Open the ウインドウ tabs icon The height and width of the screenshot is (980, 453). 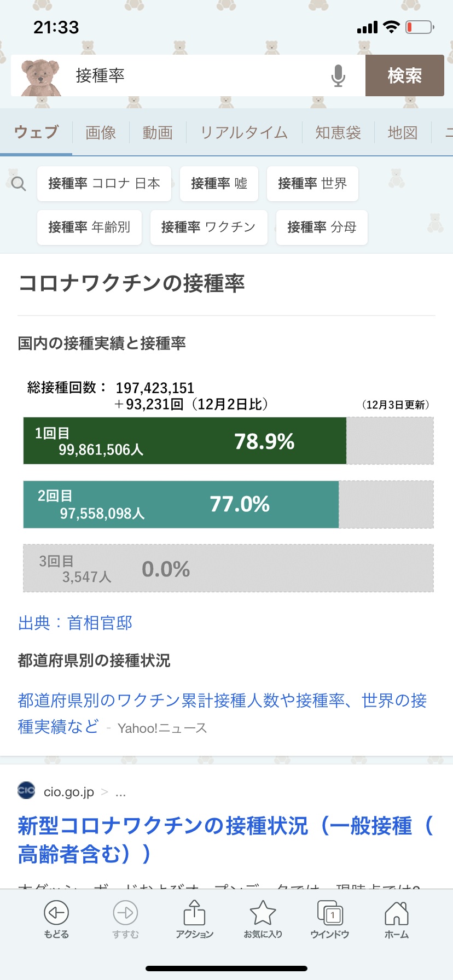pos(330,919)
